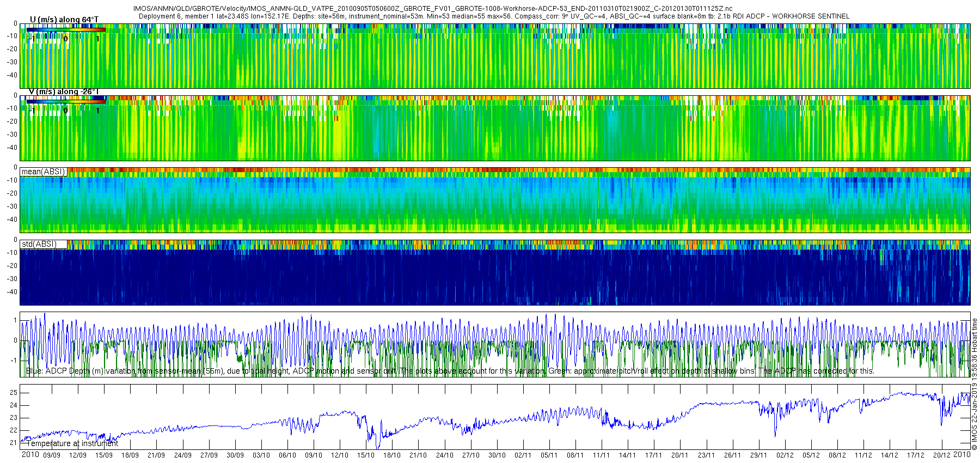Image resolution: width=980 pixels, height=463 pixels.
Task: Click the U (m/s) along 64°T panel label
Action: point(64,20)
